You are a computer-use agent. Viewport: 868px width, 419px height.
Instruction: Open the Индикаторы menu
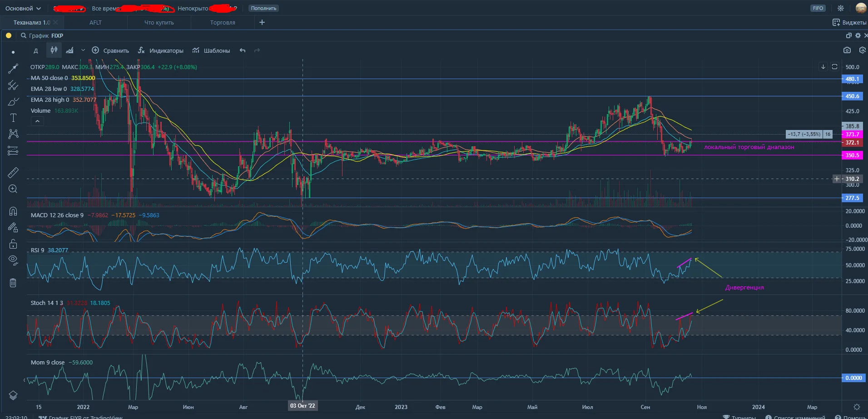pyautogui.click(x=161, y=50)
